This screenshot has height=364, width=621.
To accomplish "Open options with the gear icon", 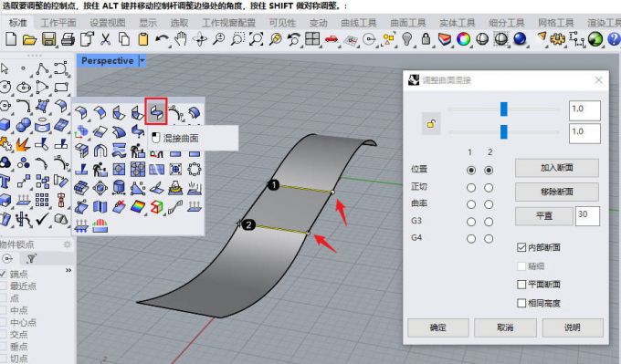I will 558,39.
